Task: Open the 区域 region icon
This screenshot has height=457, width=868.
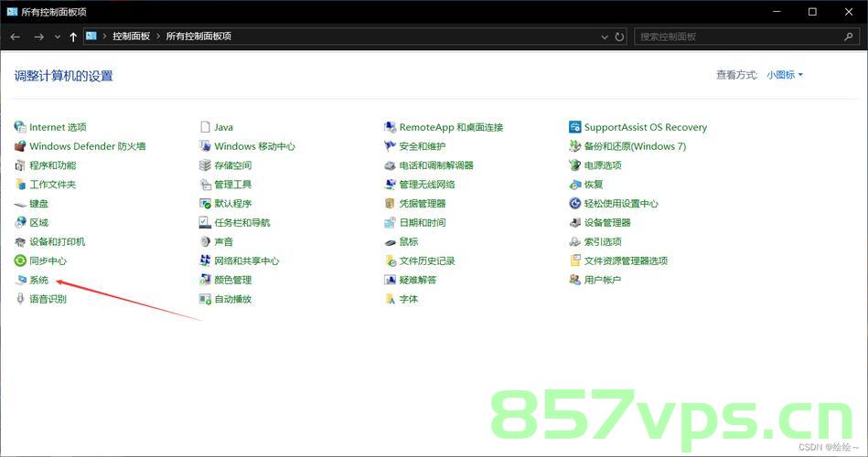Action: [20, 222]
